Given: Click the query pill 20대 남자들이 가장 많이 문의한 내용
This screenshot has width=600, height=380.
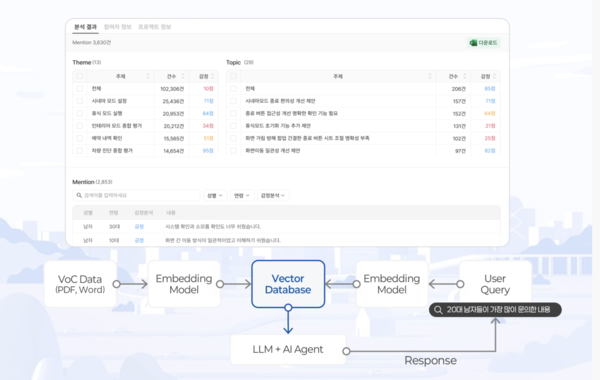Looking at the screenshot, I should [495, 310].
